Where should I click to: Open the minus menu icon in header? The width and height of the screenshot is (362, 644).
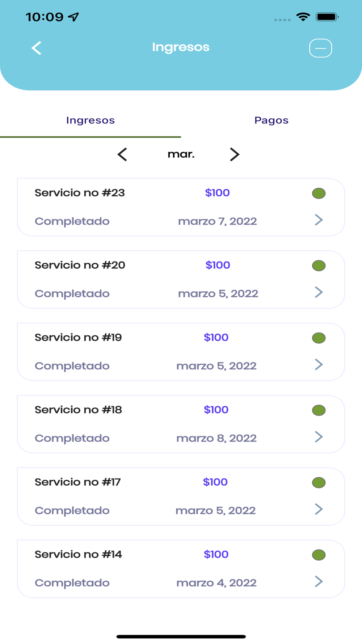point(320,48)
